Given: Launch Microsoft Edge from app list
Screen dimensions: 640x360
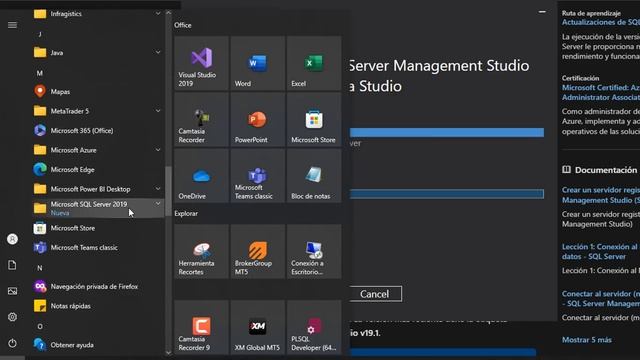Looking at the screenshot, I should (x=98, y=169).
